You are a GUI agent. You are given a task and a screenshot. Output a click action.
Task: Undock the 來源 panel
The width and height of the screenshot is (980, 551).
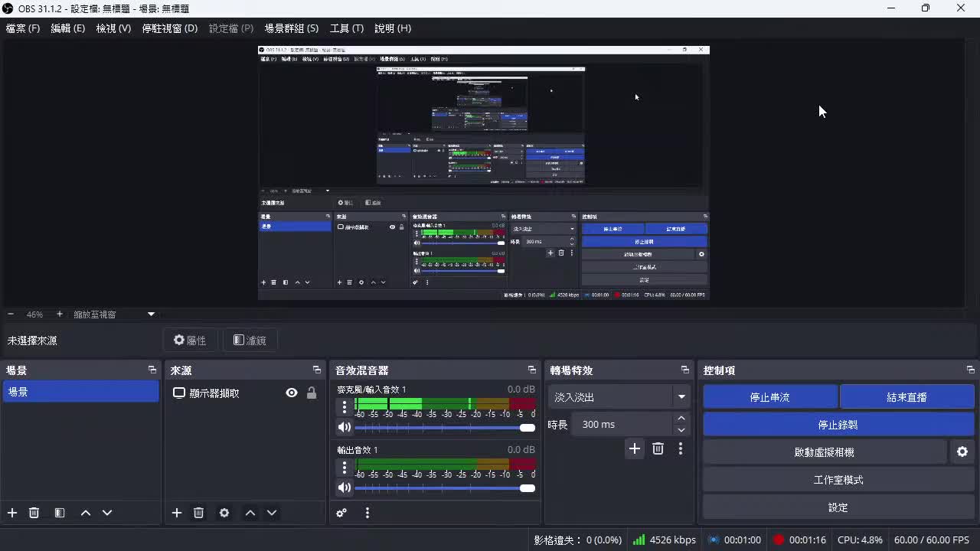[317, 370]
